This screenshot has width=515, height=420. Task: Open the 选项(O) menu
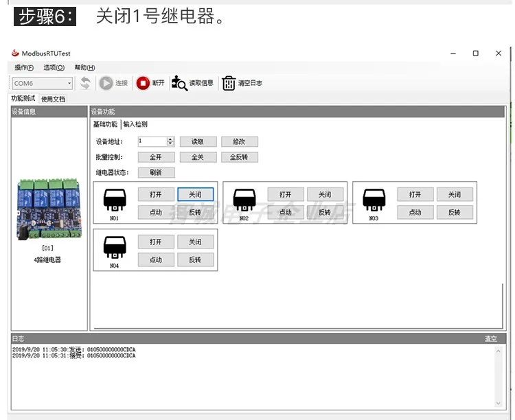54,68
